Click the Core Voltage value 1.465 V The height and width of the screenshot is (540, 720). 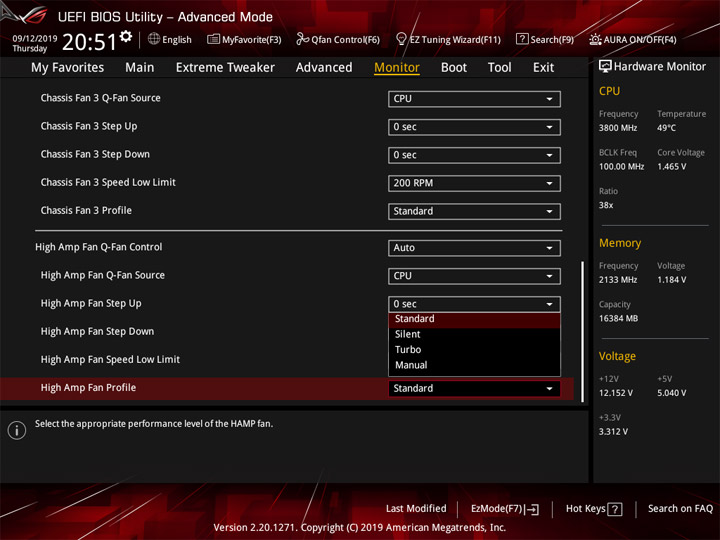pyautogui.click(x=672, y=167)
